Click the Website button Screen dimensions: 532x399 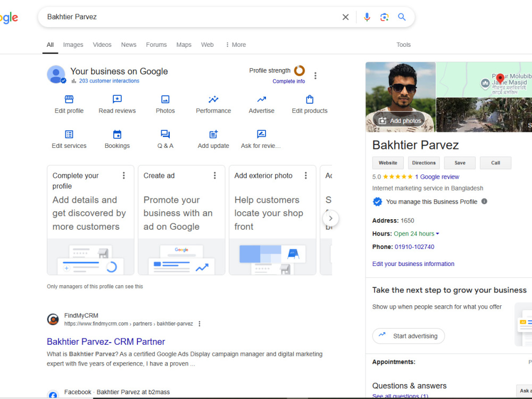click(x=388, y=163)
